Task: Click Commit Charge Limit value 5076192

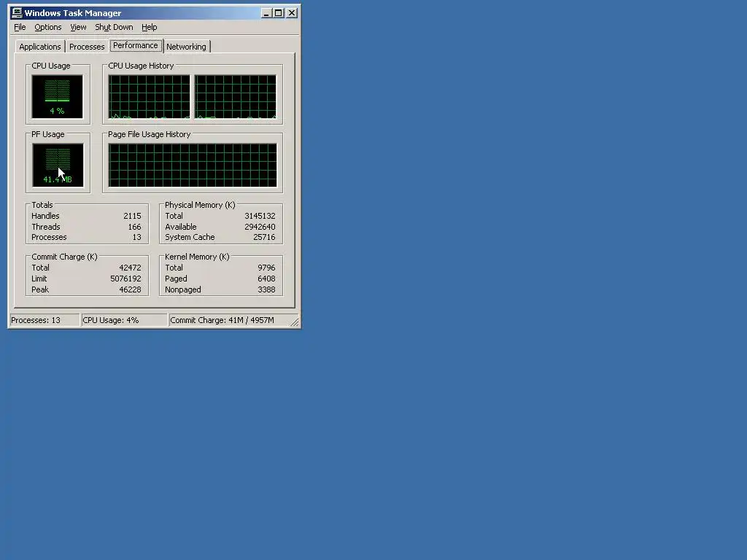Action: point(125,279)
